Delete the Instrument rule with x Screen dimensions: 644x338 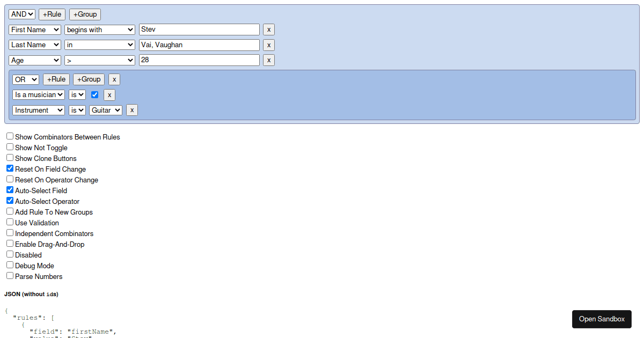131,110
